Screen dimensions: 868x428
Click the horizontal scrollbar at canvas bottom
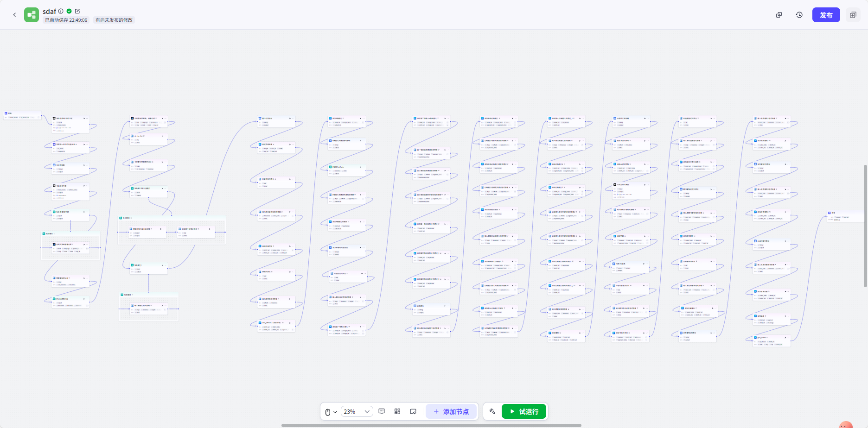(x=431, y=425)
